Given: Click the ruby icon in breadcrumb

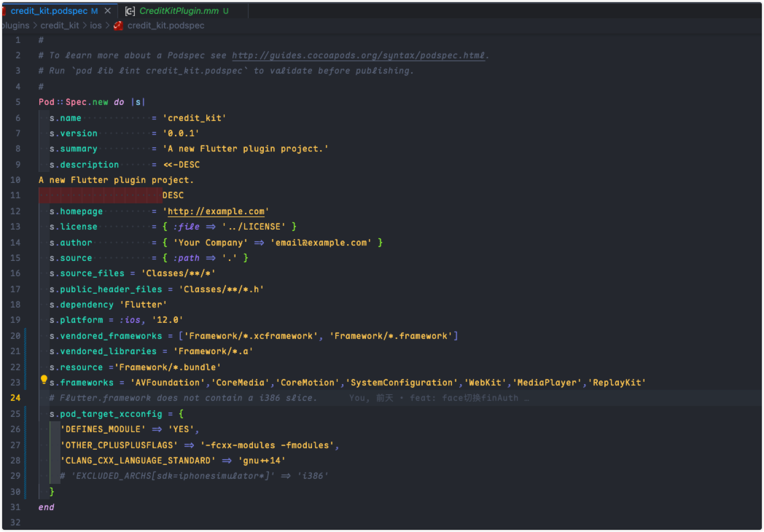Looking at the screenshot, I should point(118,26).
